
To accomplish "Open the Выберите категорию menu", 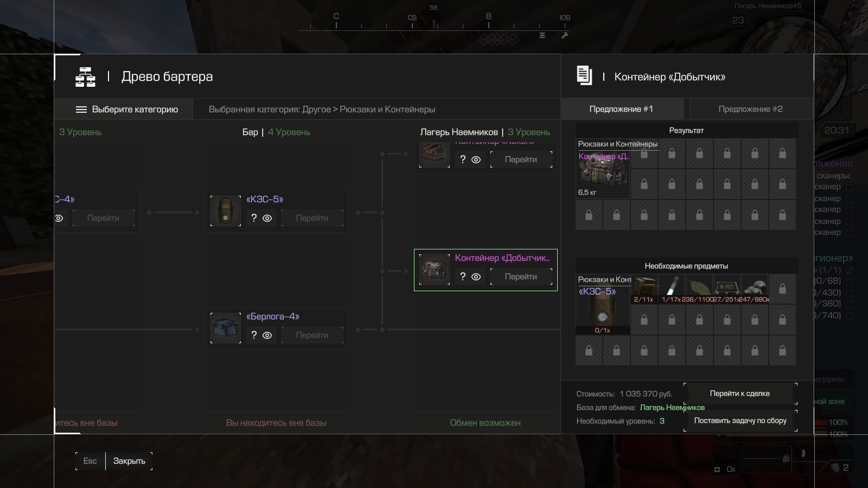I will coord(127,109).
